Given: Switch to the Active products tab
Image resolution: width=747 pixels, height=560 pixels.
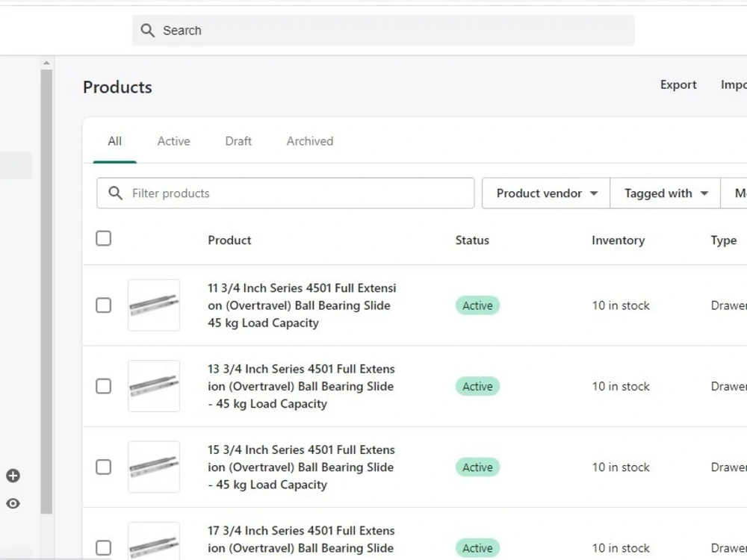Looking at the screenshot, I should pyautogui.click(x=174, y=141).
